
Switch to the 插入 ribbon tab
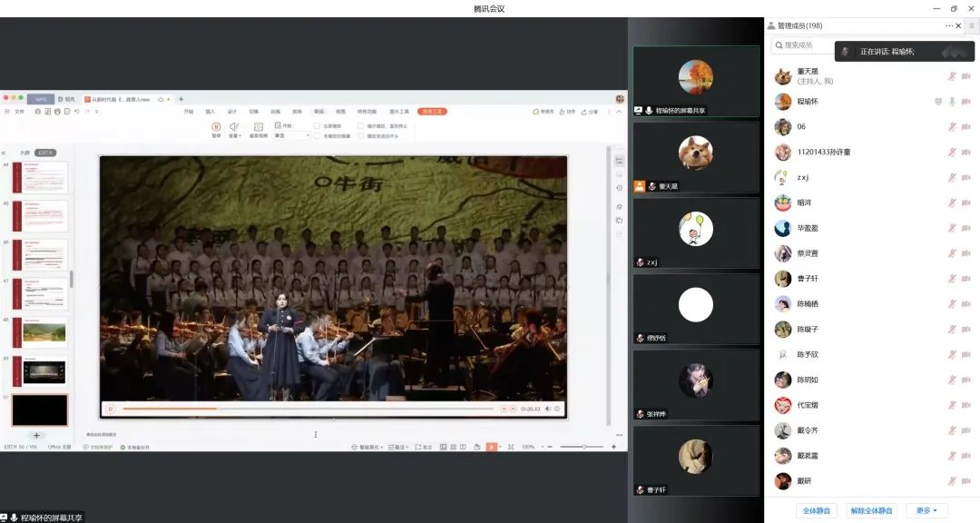[211, 112]
